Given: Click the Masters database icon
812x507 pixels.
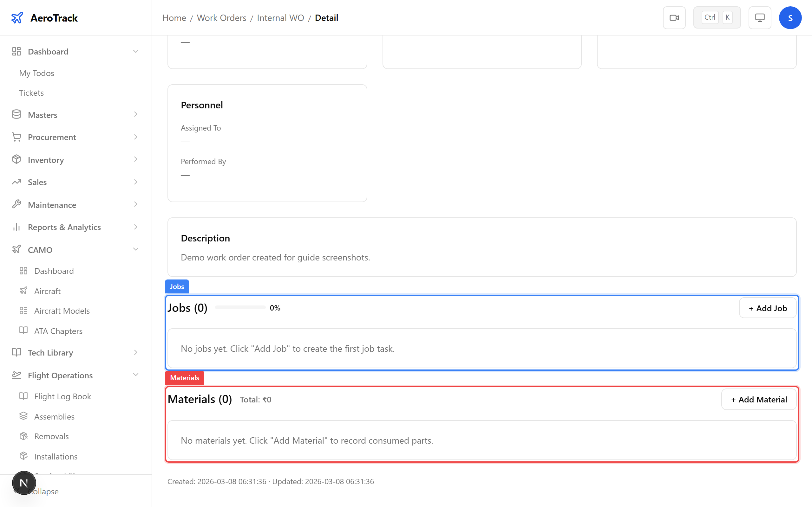Looking at the screenshot, I should [16, 115].
